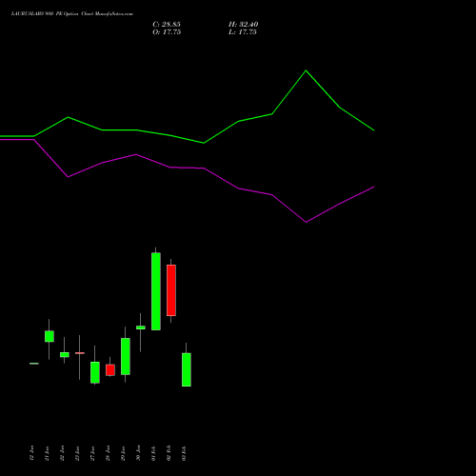This screenshot has width=476, height=476.
Task: Click the 01 Feb date label
Action: [x=153, y=453]
